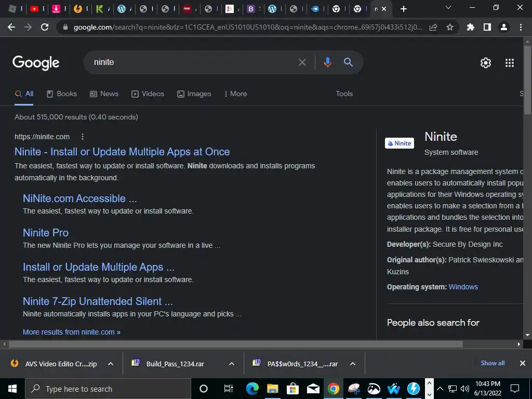Open NiNite.com Accessible link

(x=79, y=198)
